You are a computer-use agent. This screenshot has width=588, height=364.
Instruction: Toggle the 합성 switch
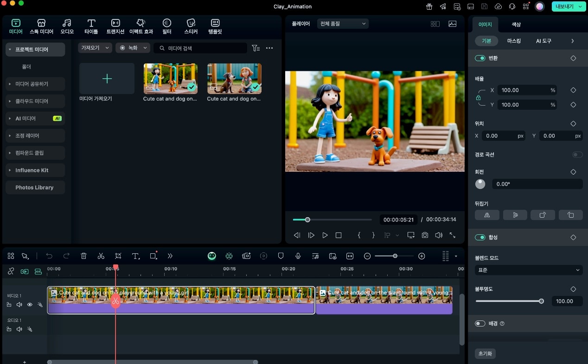coord(480,237)
